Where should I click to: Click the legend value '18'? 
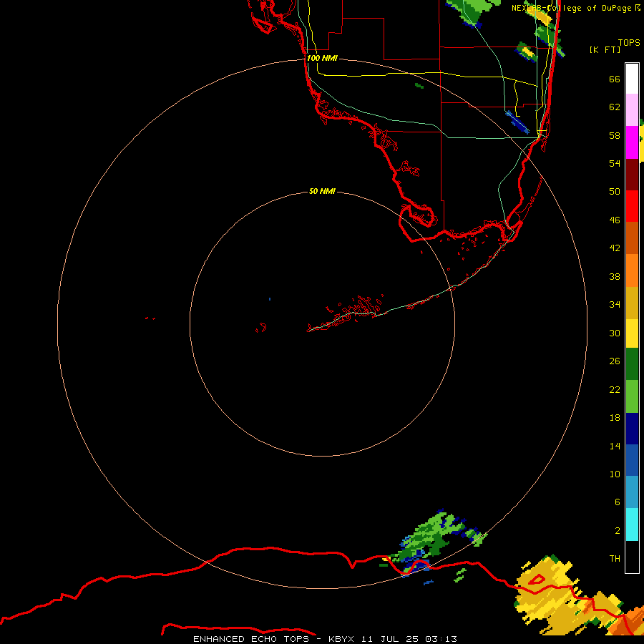click(615, 417)
